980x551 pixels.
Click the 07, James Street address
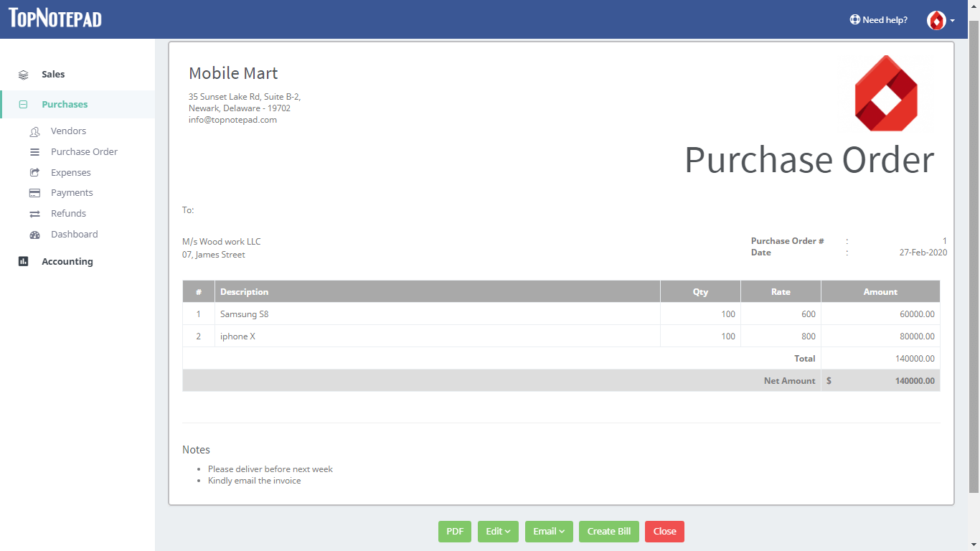[x=214, y=255]
